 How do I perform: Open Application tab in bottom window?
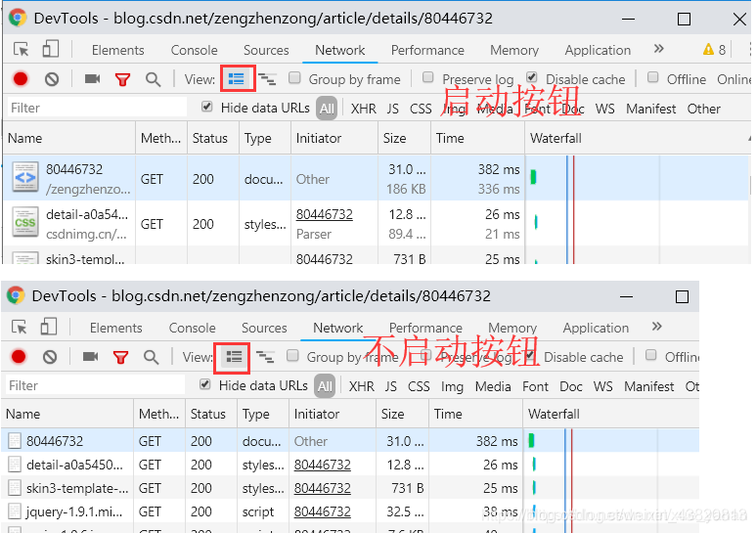click(x=596, y=328)
